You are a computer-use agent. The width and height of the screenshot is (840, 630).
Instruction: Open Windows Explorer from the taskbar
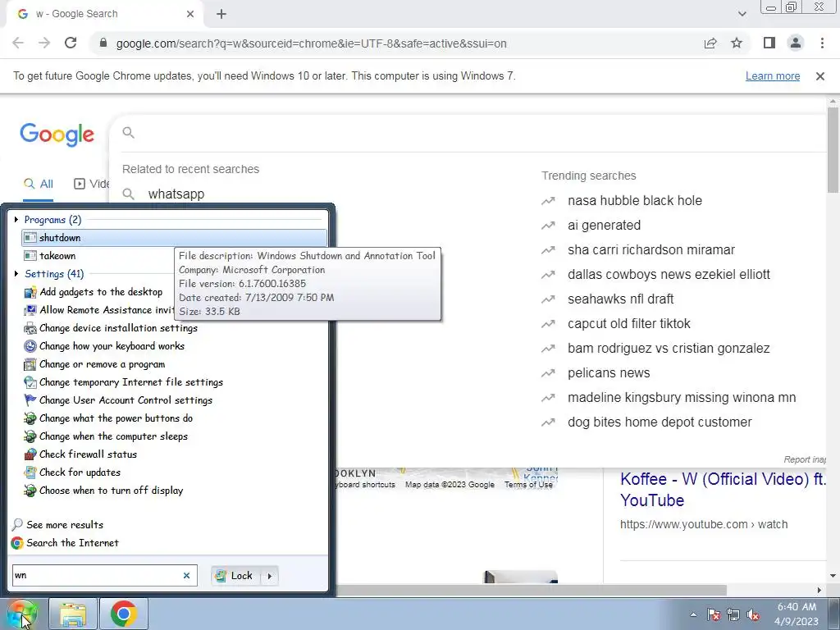click(73, 614)
